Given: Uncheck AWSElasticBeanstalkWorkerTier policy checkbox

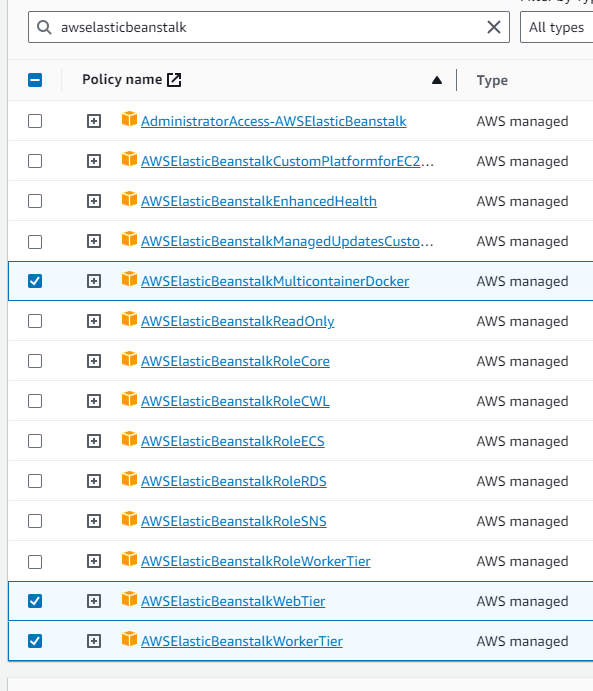Looking at the screenshot, I should point(35,641).
